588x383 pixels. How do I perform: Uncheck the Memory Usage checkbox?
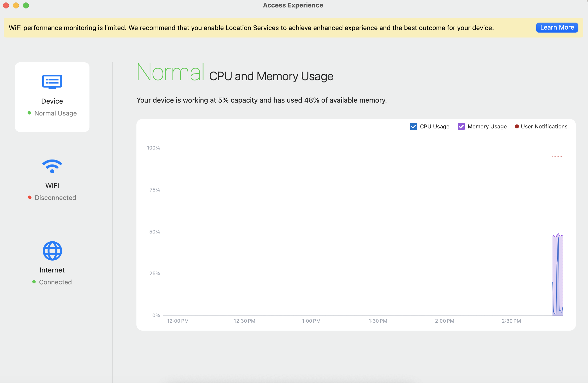click(x=461, y=126)
